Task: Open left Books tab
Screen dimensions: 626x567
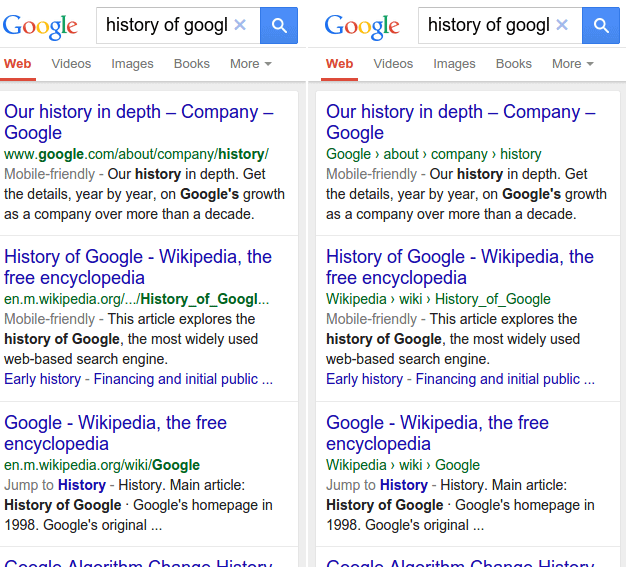Action: [192, 64]
